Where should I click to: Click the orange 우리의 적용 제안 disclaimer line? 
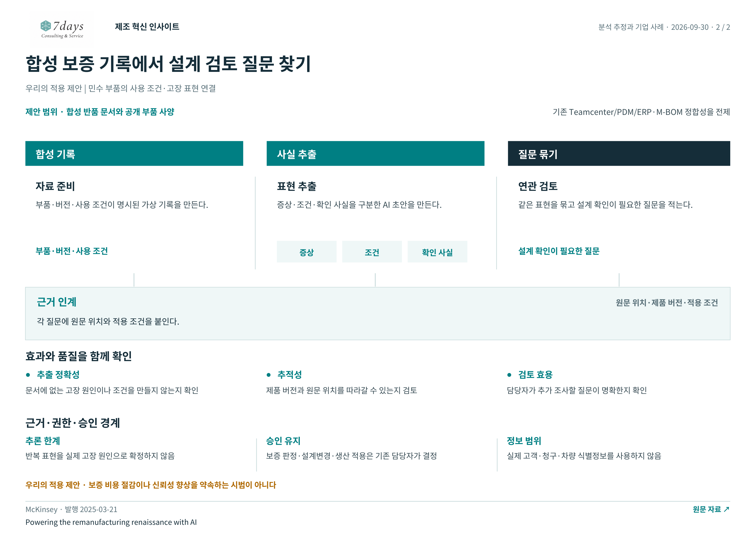pyautogui.click(x=151, y=485)
